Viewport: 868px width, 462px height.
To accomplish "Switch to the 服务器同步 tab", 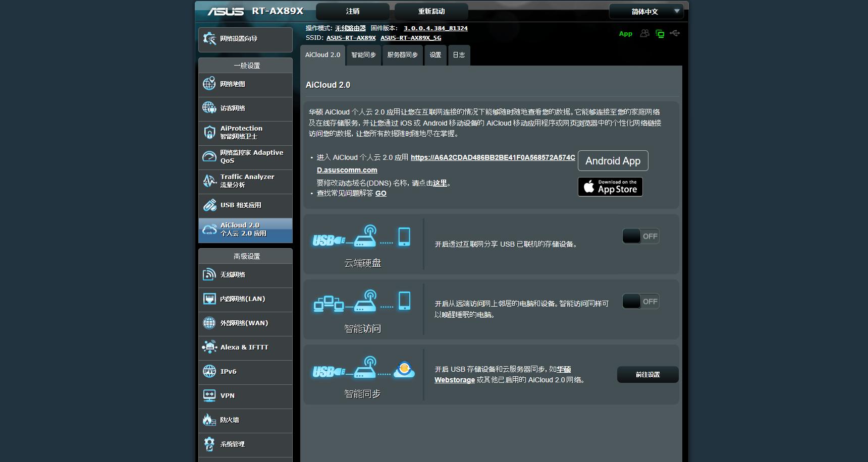I will pos(402,55).
